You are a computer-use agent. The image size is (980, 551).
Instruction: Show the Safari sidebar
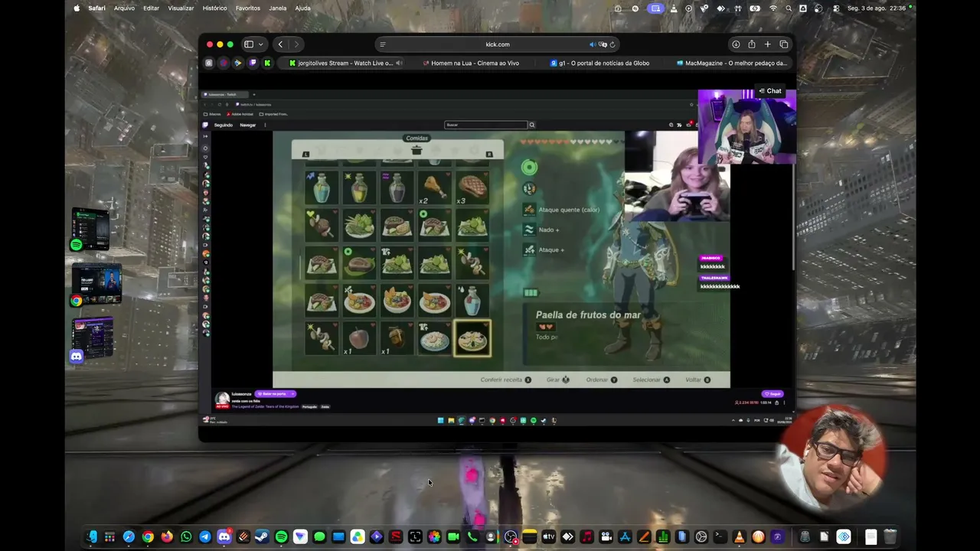[248, 44]
